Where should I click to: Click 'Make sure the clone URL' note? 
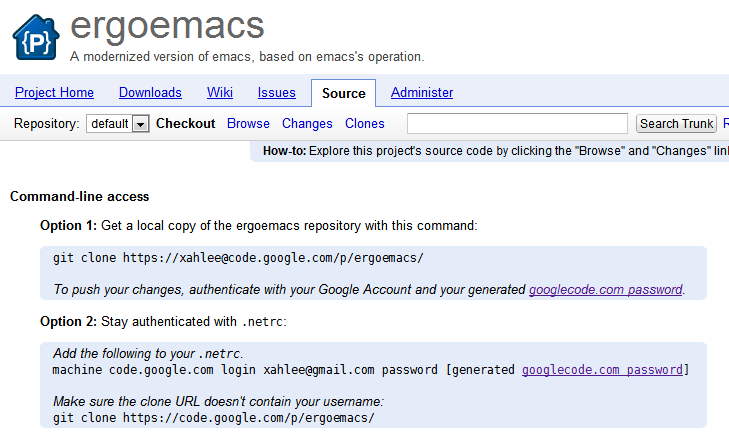[219, 401]
